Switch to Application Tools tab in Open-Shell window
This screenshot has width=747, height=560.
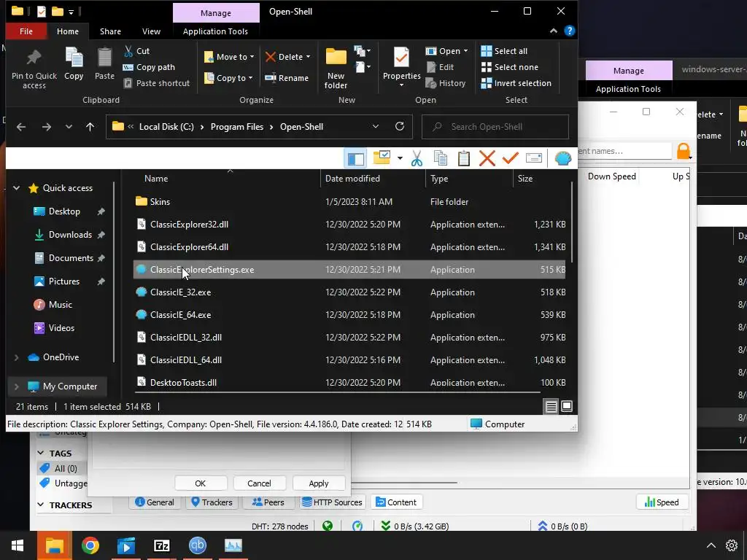tap(215, 31)
